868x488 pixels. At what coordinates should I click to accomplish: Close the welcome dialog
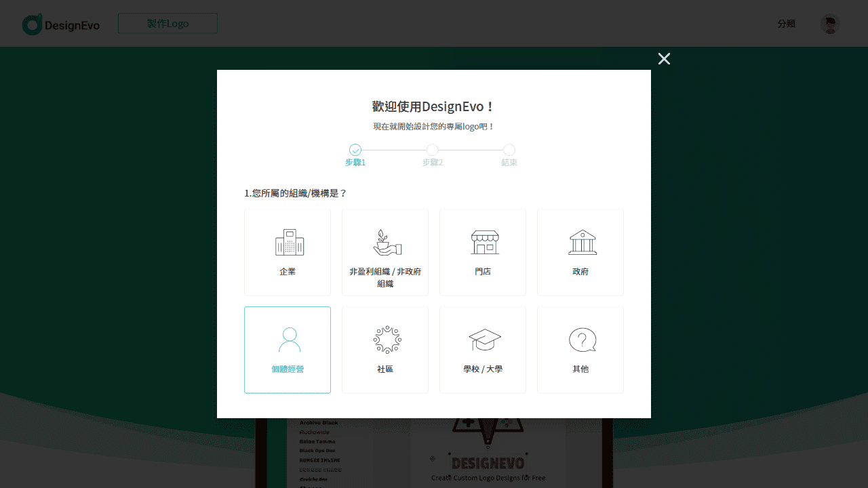pos(664,59)
